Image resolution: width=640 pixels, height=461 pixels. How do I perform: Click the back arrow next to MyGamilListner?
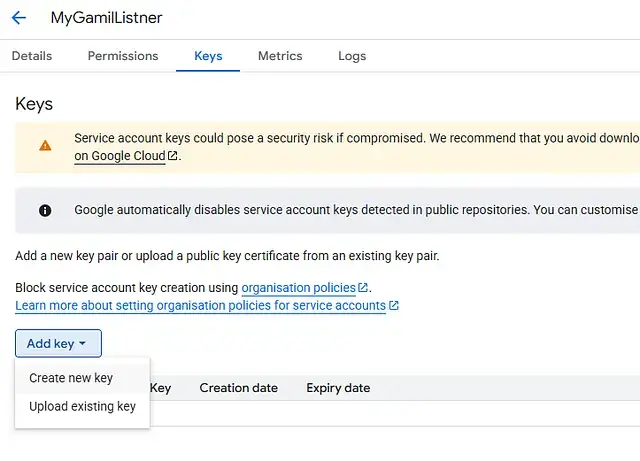click(18, 18)
